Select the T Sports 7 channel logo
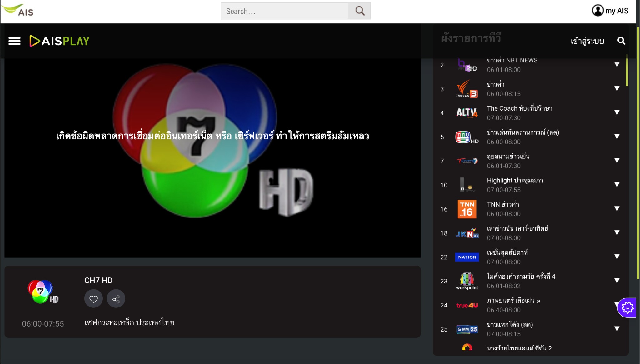The width and height of the screenshot is (640, 364). pyautogui.click(x=467, y=161)
